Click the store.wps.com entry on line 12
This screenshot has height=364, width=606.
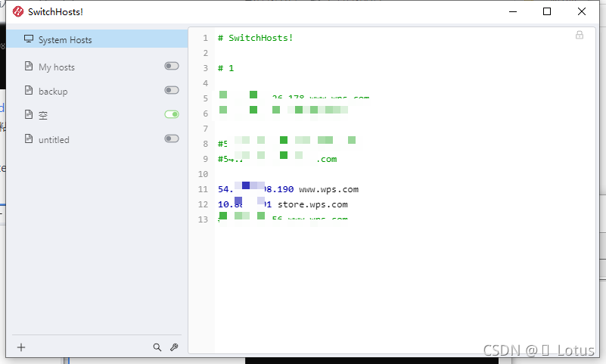pos(312,204)
